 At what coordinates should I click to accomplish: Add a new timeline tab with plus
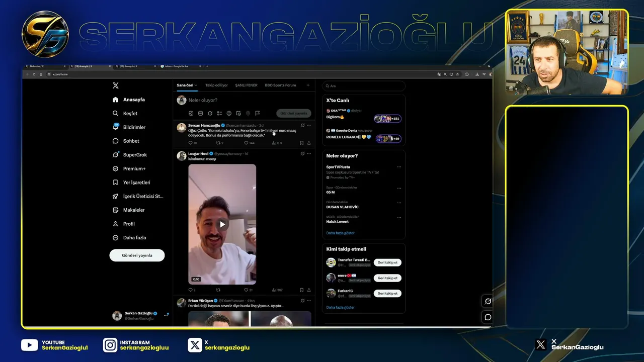coord(308,85)
